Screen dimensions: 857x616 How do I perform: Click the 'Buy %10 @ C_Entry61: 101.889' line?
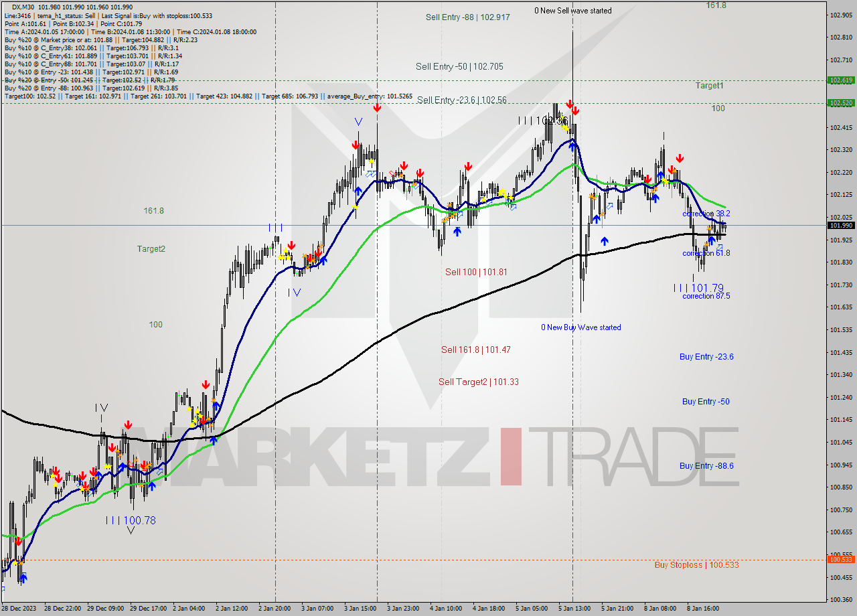93,56
